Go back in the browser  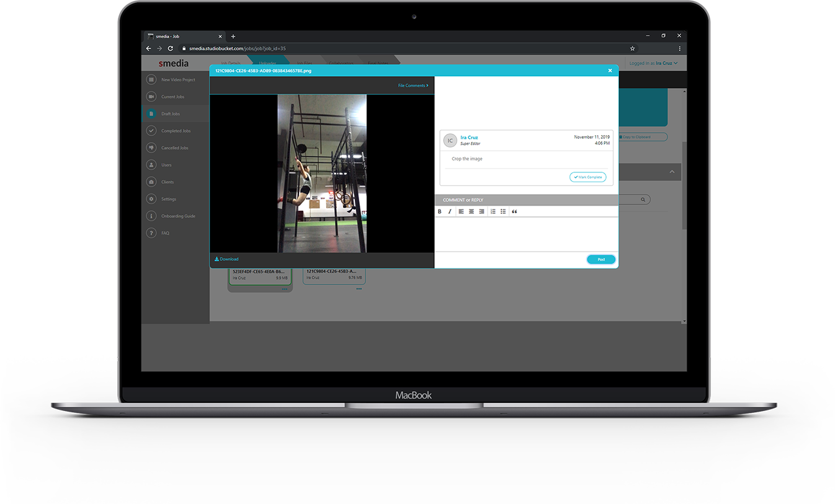(148, 48)
